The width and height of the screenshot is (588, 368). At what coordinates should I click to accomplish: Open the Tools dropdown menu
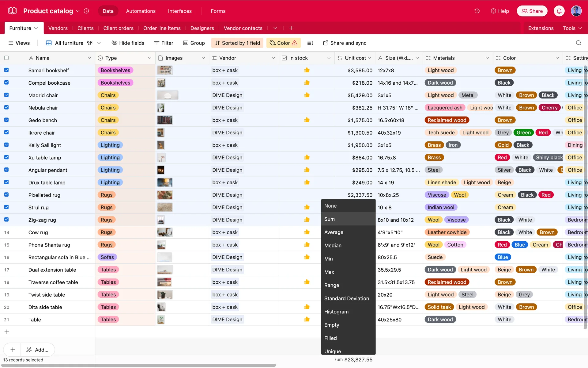click(x=572, y=28)
